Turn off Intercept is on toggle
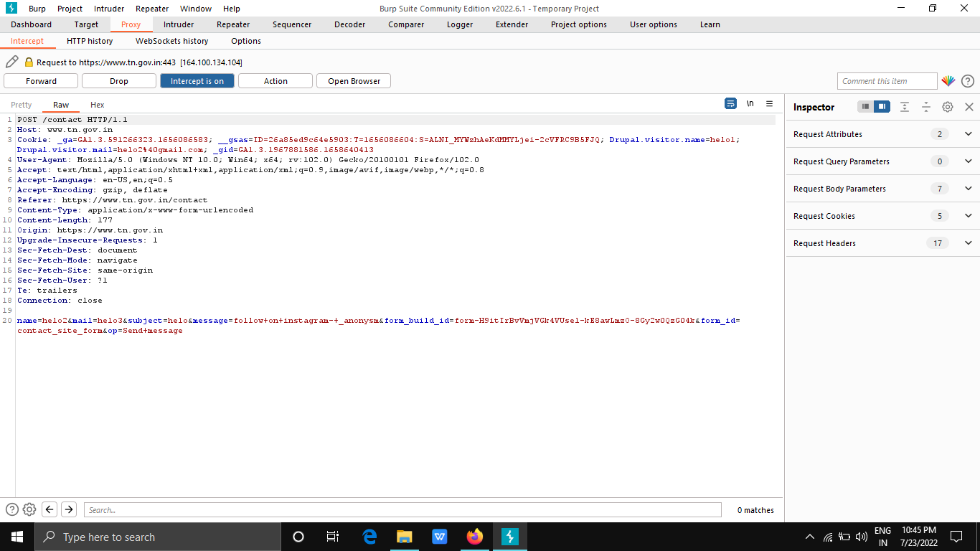The height and width of the screenshot is (551, 980). (197, 81)
